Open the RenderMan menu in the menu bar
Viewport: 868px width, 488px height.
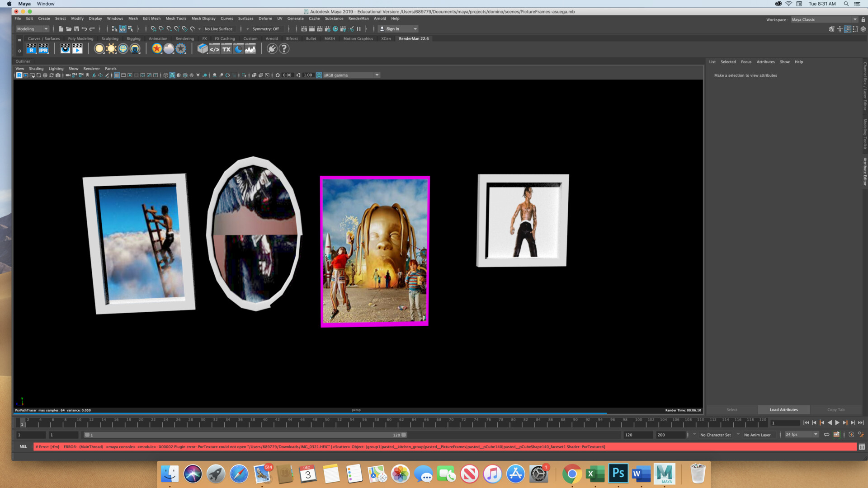pyautogui.click(x=359, y=19)
